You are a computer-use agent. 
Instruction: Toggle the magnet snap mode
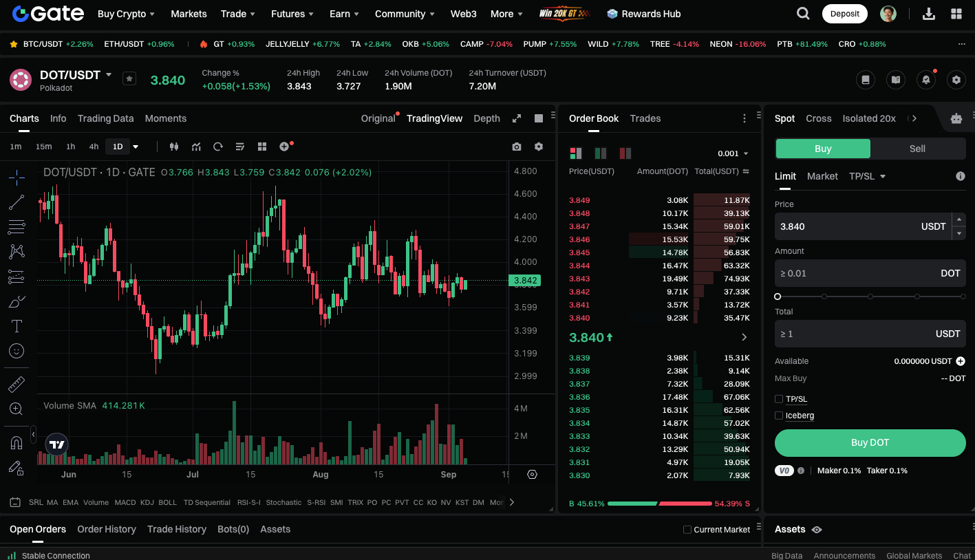tap(17, 442)
